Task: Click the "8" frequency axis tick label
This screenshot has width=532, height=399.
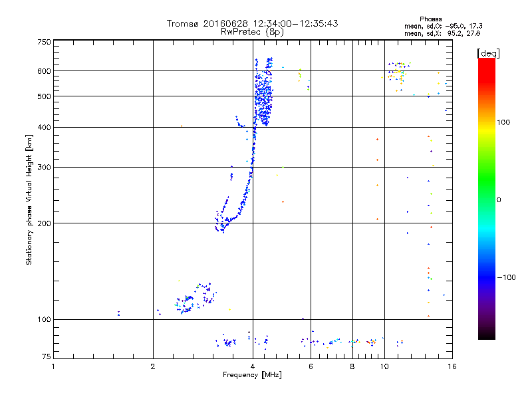Action: click(x=352, y=366)
